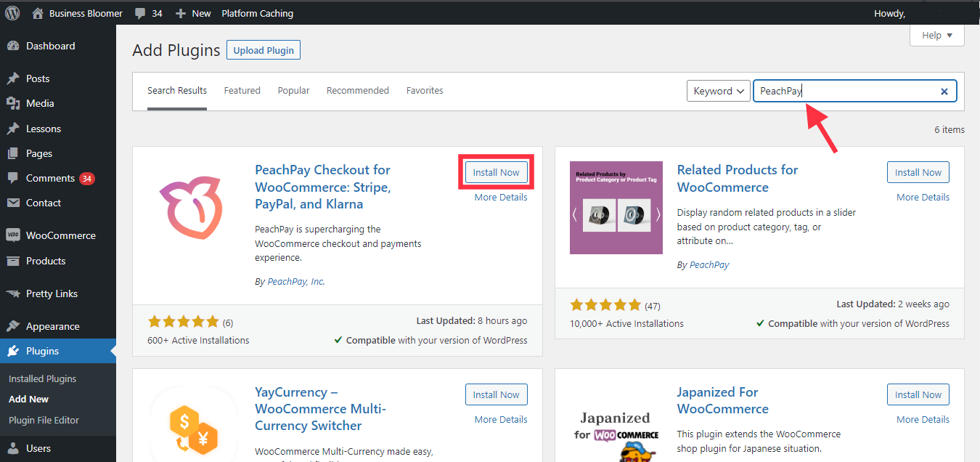
Task: Click the red 34 comments badge
Action: pos(87,179)
